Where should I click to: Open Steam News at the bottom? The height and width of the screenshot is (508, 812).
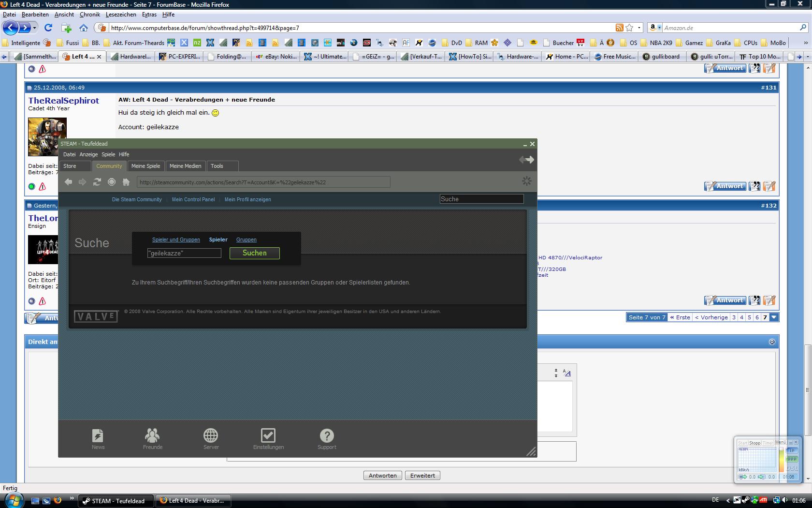point(98,439)
